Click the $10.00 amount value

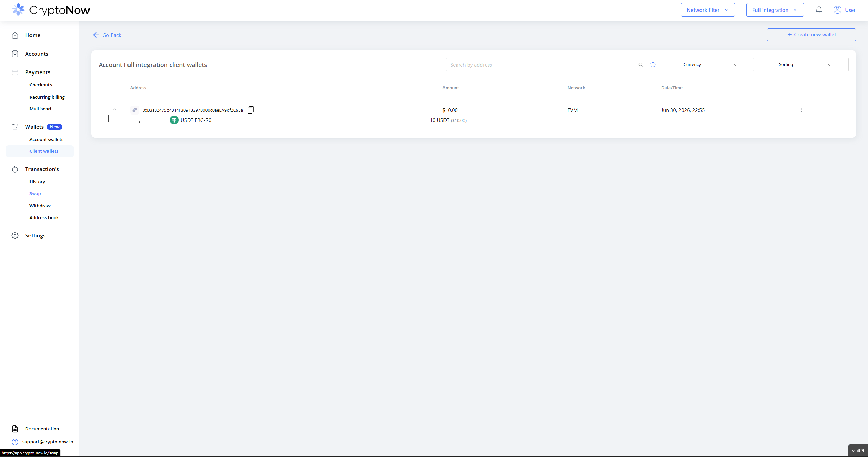point(450,110)
